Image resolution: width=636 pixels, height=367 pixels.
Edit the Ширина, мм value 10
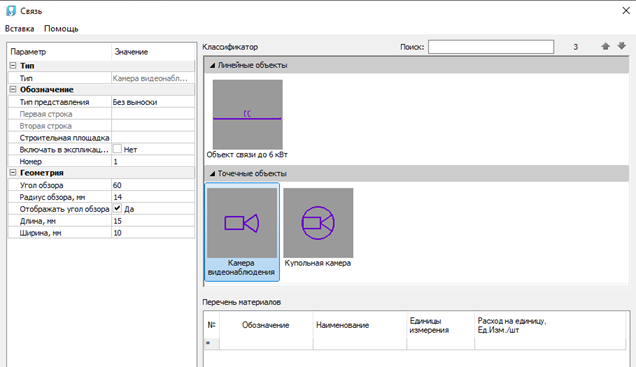click(153, 232)
